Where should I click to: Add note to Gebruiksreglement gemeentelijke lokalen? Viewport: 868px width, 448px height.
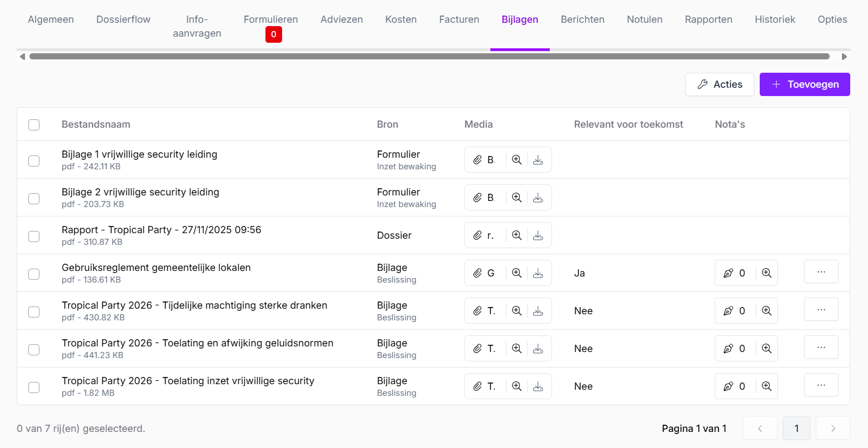tap(735, 273)
